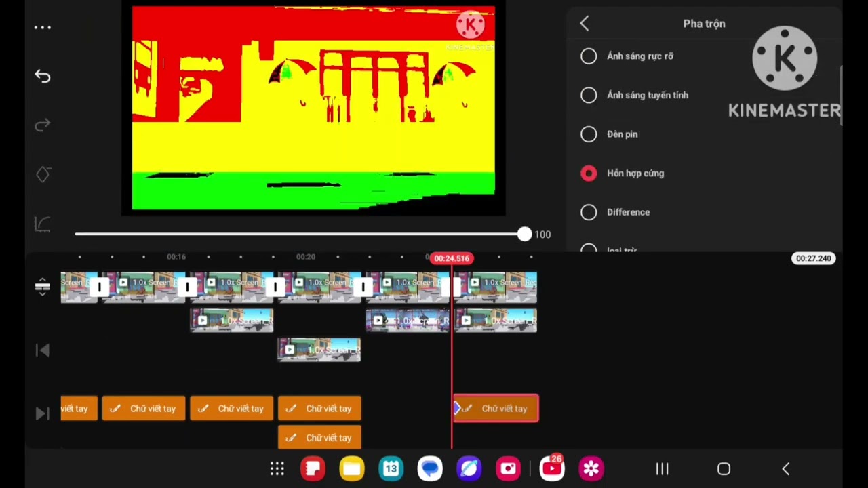Open YouTube with 26 badge
868x488 pixels.
[551, 468]
